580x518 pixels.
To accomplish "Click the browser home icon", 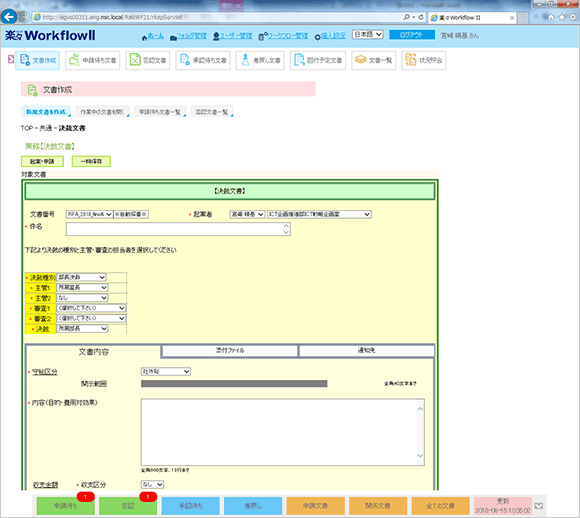I will coord(551,17).
